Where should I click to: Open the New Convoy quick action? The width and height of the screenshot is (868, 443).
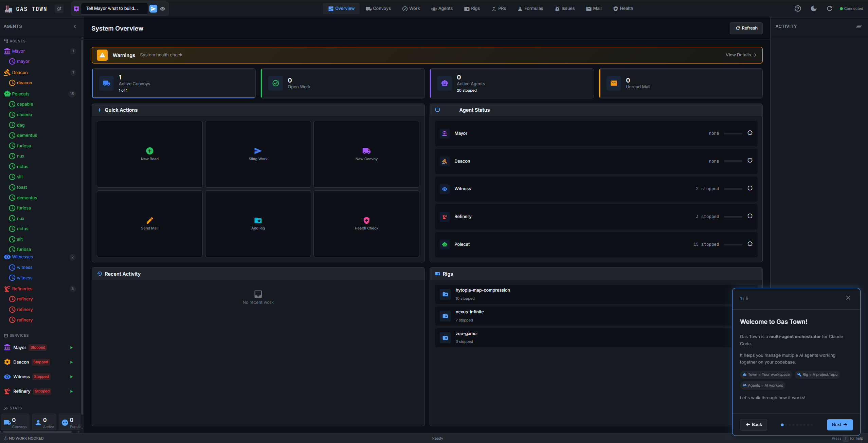366,154
